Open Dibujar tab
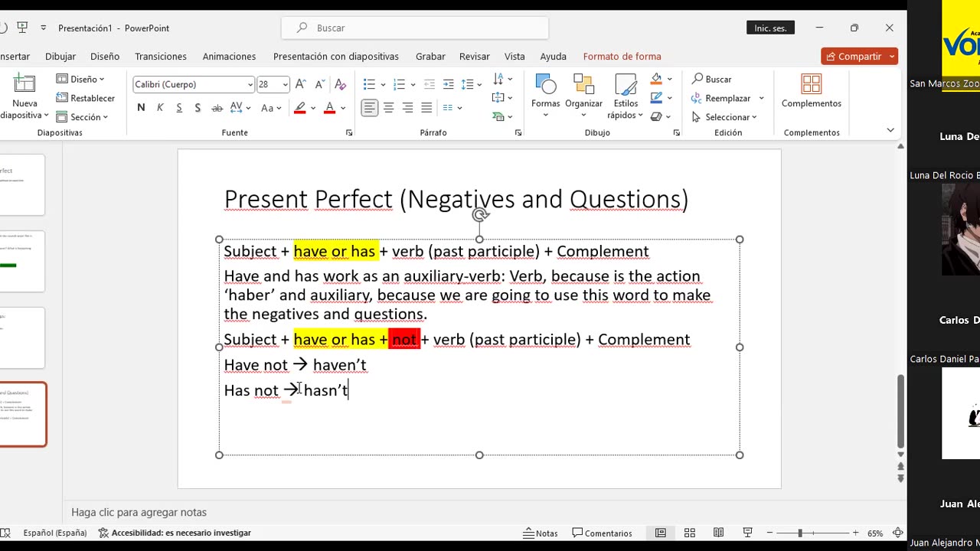The image size is (980, 551). click(60, 56)
